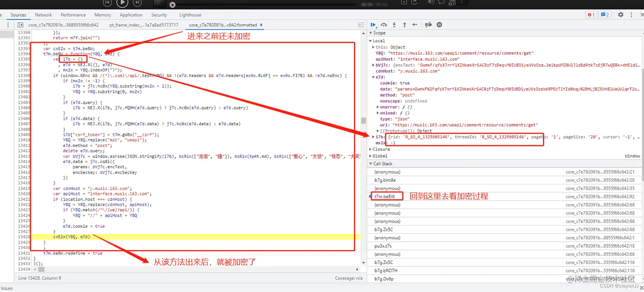Screen dimensions: 644x292
Task: Open the DevTools three-dot customize menu
Action: (x=632, y=14)
